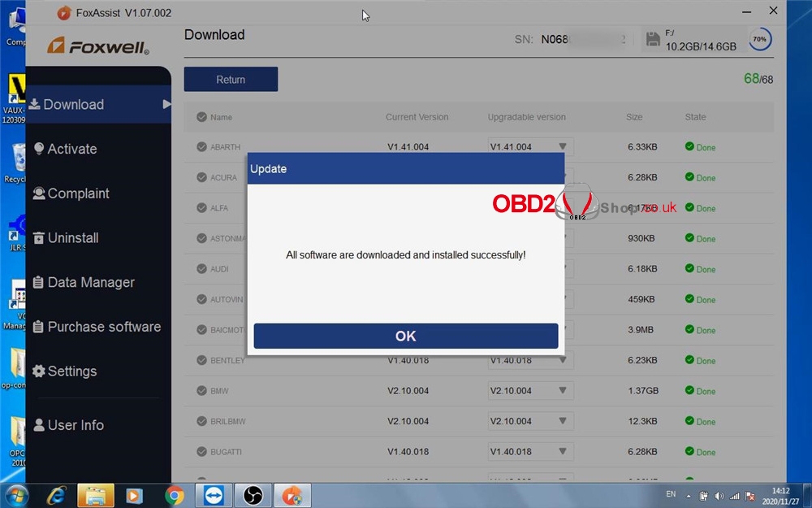The height and width of the screenshot is (508, 812).
Task: Click the Data Manager clipboard icon
Action: click(38, 283)
